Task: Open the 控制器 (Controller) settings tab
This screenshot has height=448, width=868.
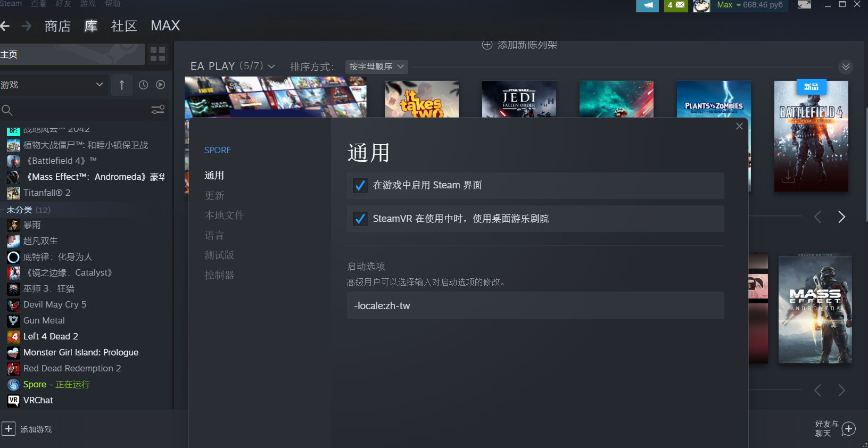Action: (219, 276)
